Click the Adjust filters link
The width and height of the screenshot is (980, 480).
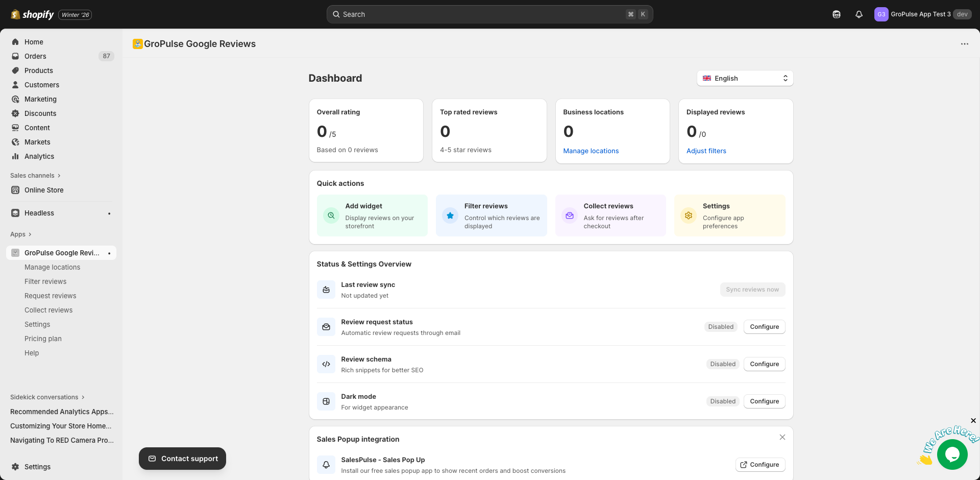pyautogui.click(x=706, y=151)
